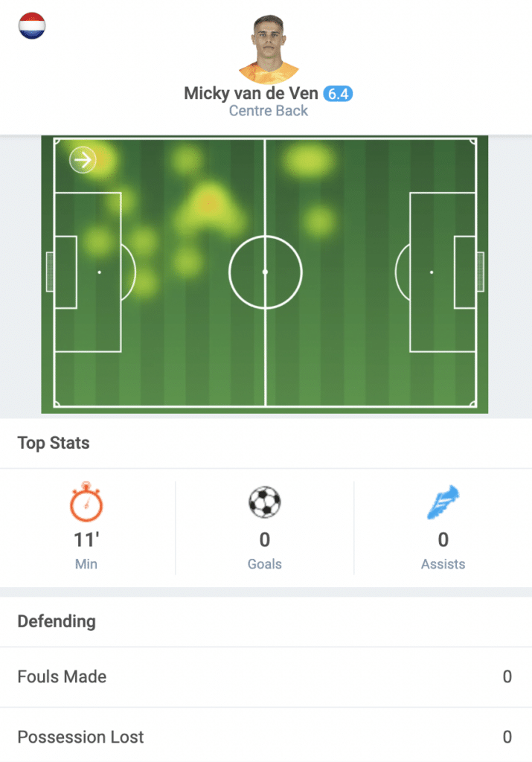
Task: Click the right penalty spot on pitch
Action: click(x=432, y=272)
